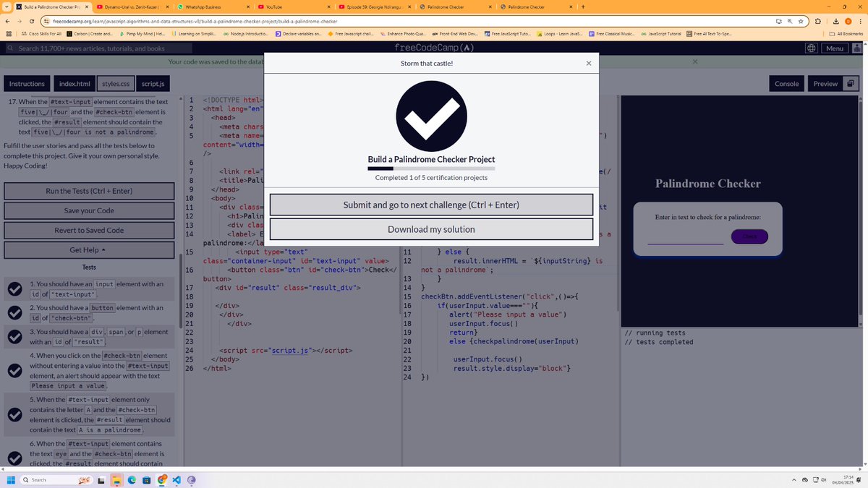The image size is (868, 488).
Task: Click the zoom magnifier icon in address bar
Action: pos(791,22)
